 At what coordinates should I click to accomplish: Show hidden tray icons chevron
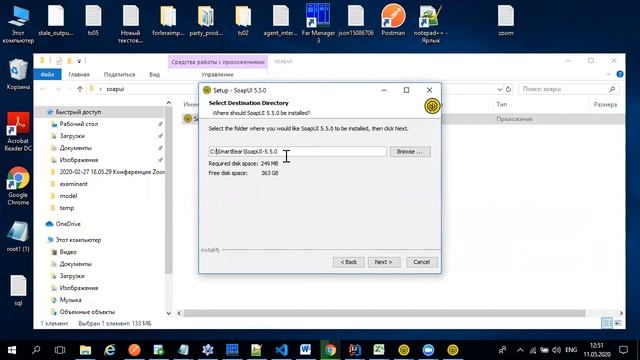(520, 350)
